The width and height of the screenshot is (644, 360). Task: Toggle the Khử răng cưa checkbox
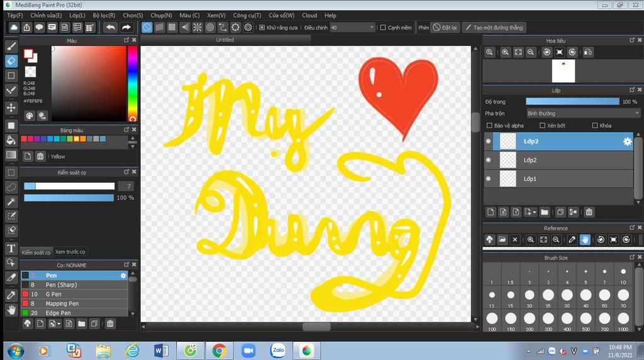point(262,28)
